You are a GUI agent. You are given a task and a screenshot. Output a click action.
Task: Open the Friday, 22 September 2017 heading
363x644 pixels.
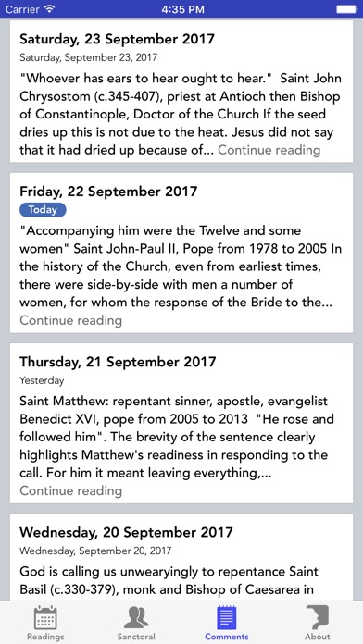tap(108, 192)
